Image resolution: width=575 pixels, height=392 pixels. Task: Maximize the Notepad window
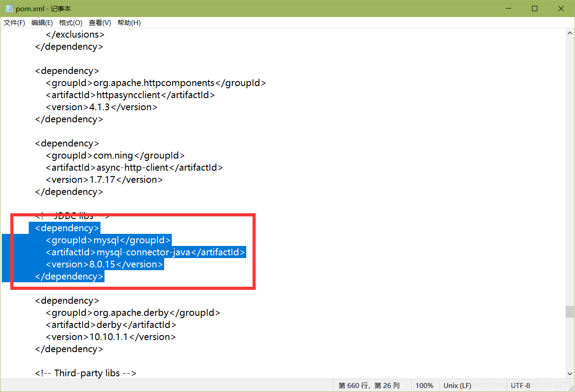535,9
